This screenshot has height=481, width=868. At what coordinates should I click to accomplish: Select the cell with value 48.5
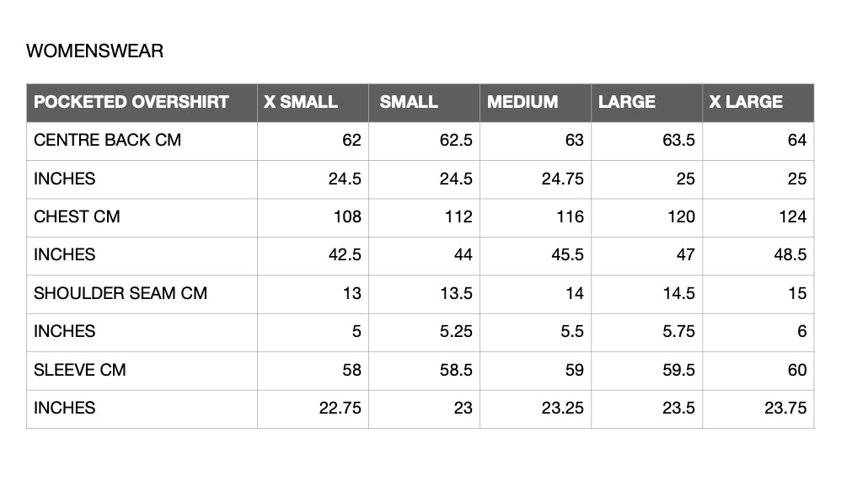[758, 256]
